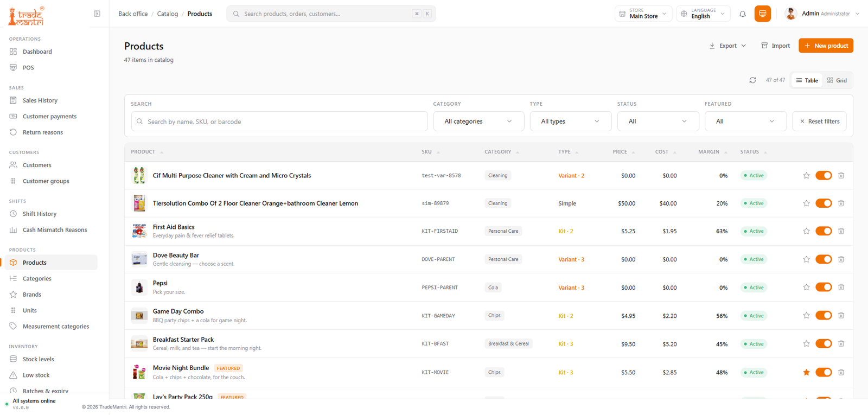The height and width of the screenshot is (415, 868).
Task: Collapse the sidebar using the panel icon
Action: pyautogui.click(x=97, y=14)
